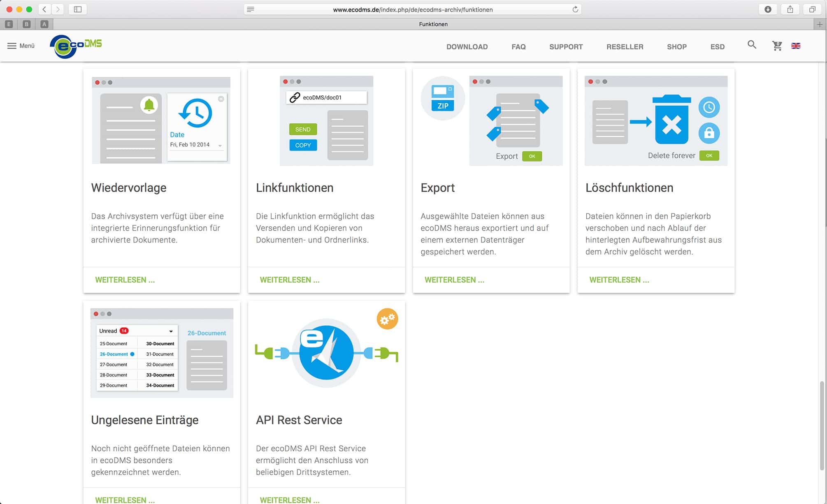The height and width of the screenshot is (504, 827).
Task: Open Safari's share button
Action: (x=790, y=9)
